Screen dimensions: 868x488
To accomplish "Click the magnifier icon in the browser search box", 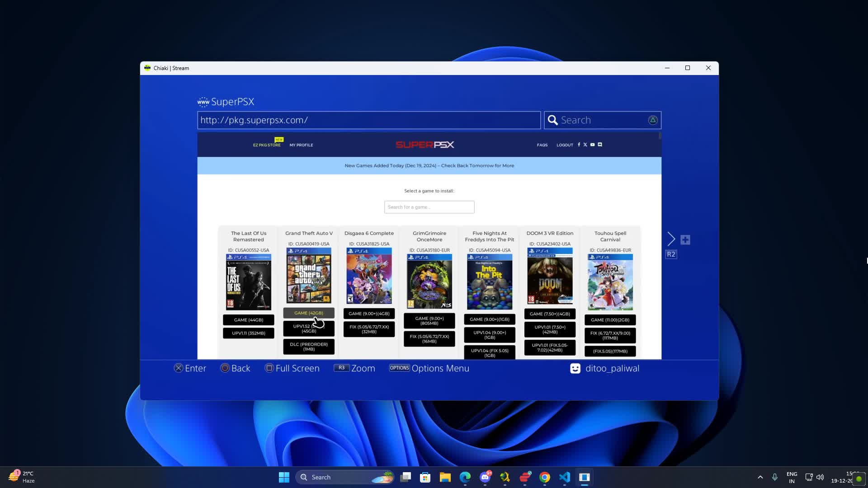I will (x=552, y=120).
